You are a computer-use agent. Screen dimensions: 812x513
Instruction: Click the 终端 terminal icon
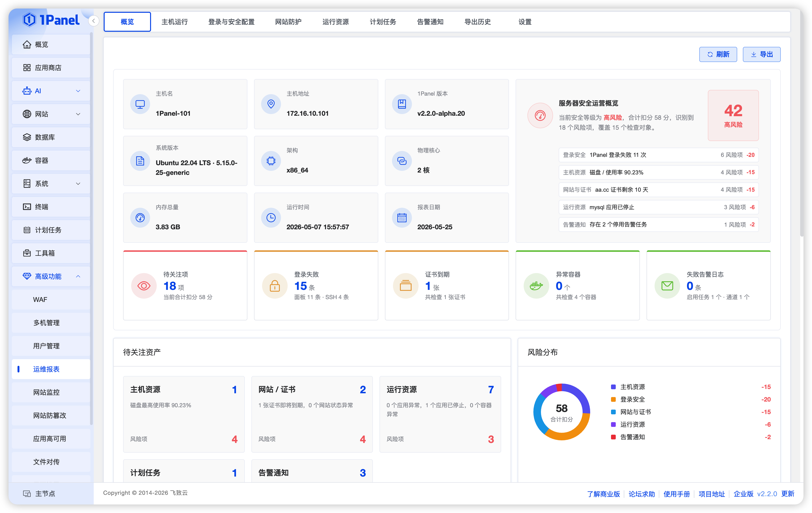point(27,207)
